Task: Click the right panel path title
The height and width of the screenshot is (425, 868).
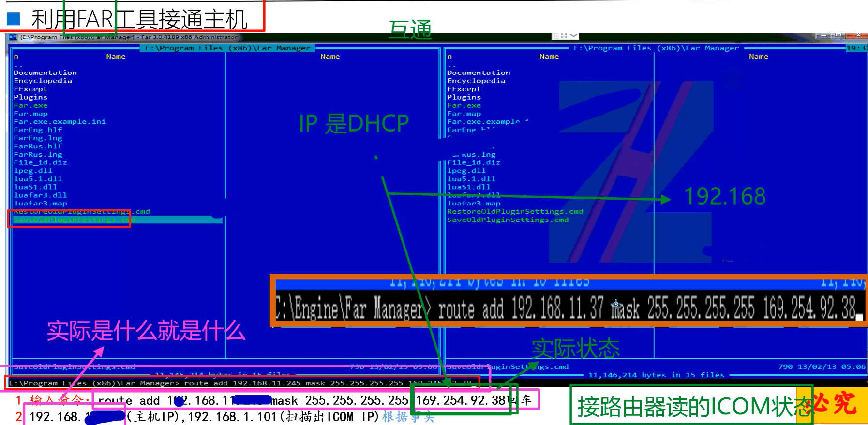Action: 656,48
